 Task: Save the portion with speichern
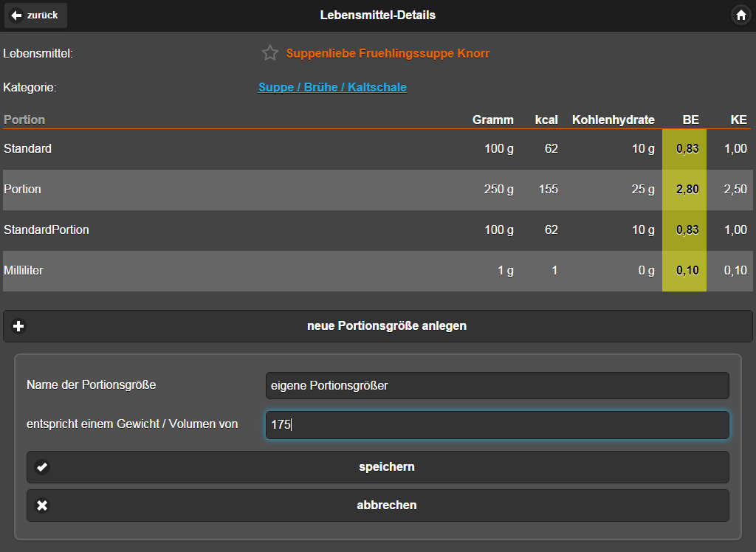pyautogui.click(x=377, y=467)
